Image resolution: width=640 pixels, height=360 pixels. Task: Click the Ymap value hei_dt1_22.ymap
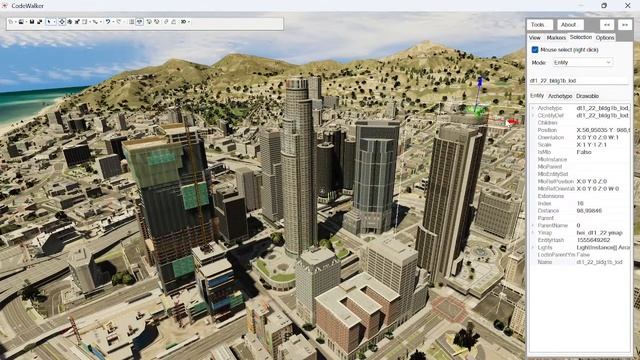click(x=599, y=233)
